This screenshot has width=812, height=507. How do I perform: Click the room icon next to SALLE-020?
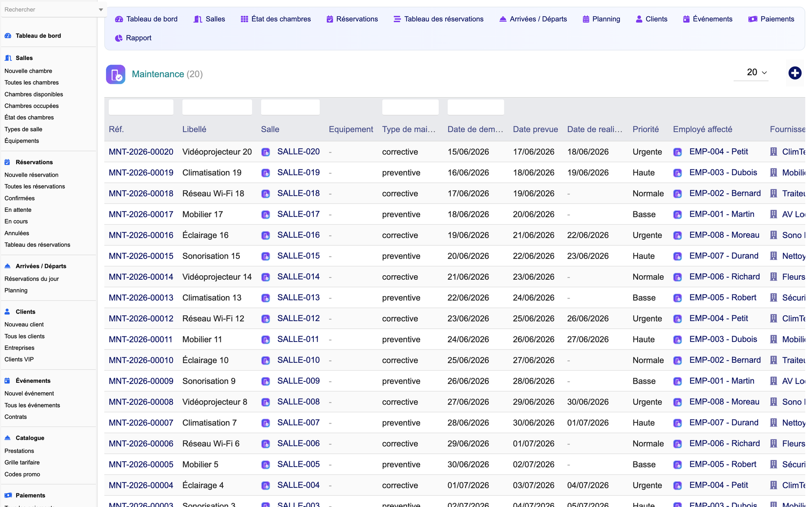coord(265,152)
